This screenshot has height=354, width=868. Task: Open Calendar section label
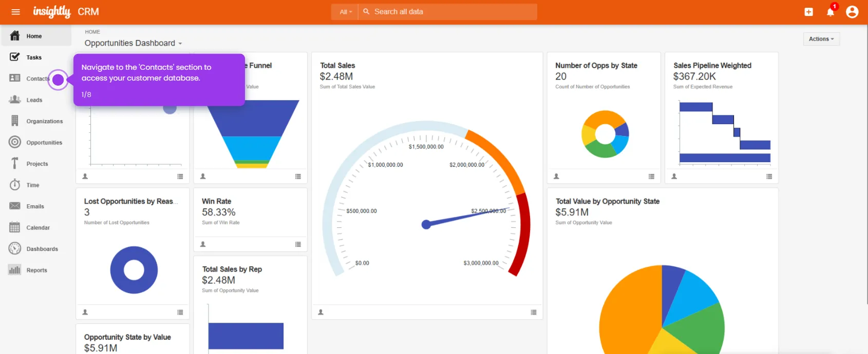(38, 228)
